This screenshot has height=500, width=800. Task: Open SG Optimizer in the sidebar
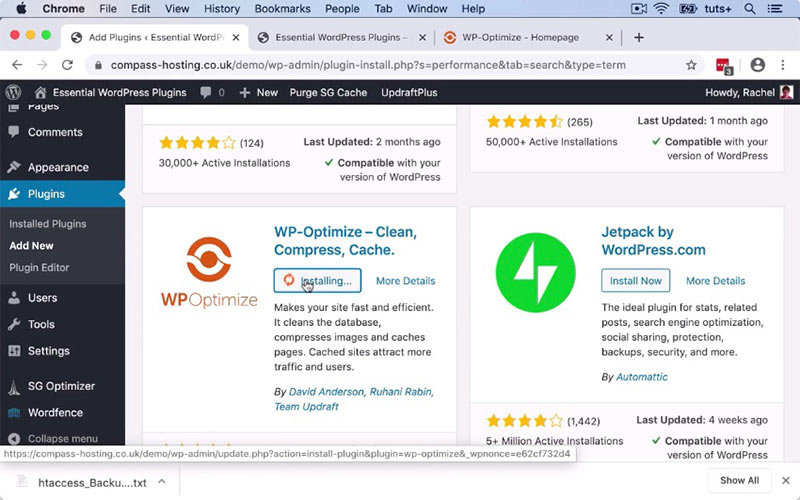62,386
